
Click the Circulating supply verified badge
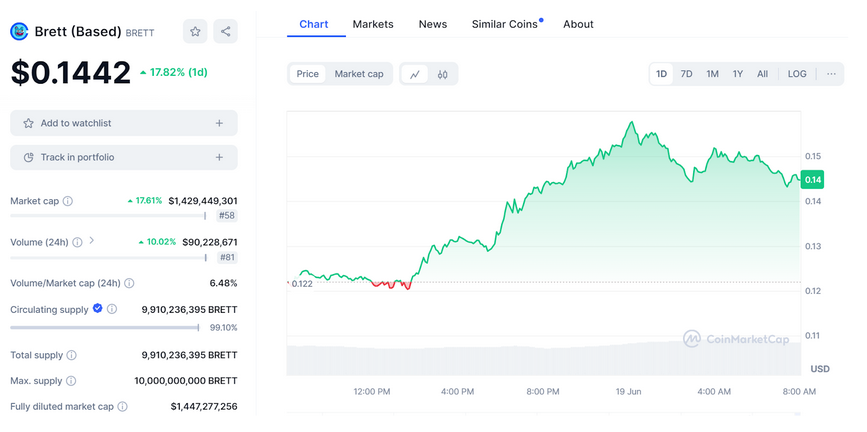click(x=97, y=309)
